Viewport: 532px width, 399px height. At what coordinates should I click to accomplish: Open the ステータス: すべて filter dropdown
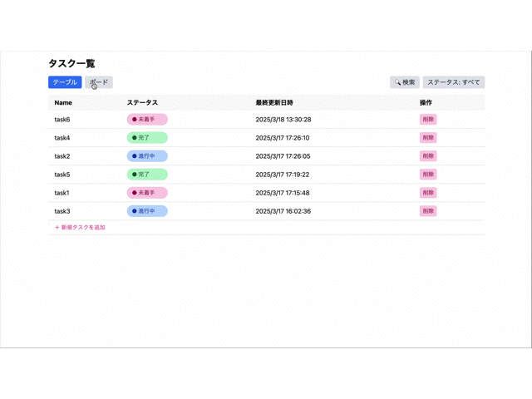pyautogui.click(x=453, y=82)
